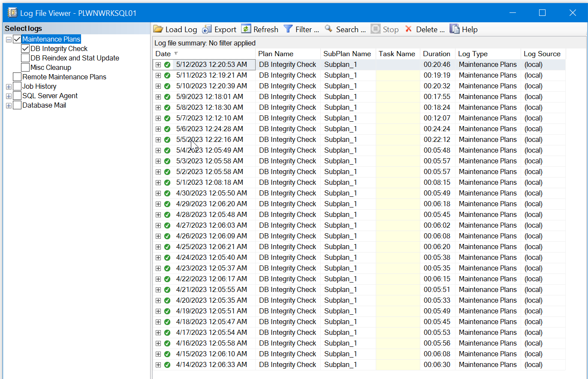Viewport: 588px width, 379px height.
Task: Click the Refresh button label
Action: [x=266, y=30]
